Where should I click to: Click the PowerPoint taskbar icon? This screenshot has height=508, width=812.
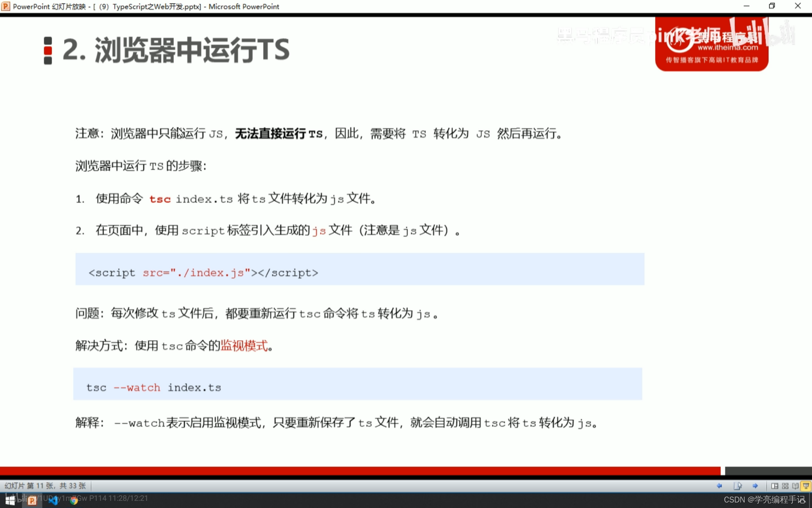click(32, 501)
